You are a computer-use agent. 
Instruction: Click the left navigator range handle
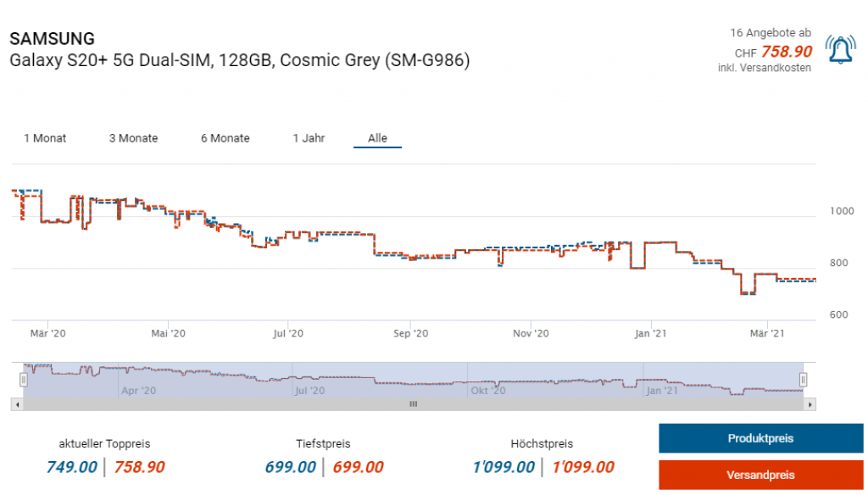[24, 380]
